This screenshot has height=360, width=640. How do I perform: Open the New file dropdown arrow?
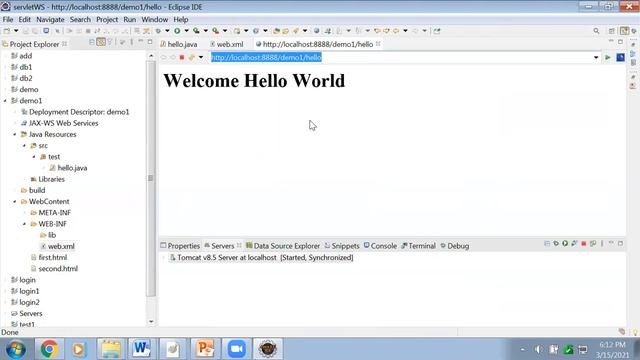tap(16, 31)
